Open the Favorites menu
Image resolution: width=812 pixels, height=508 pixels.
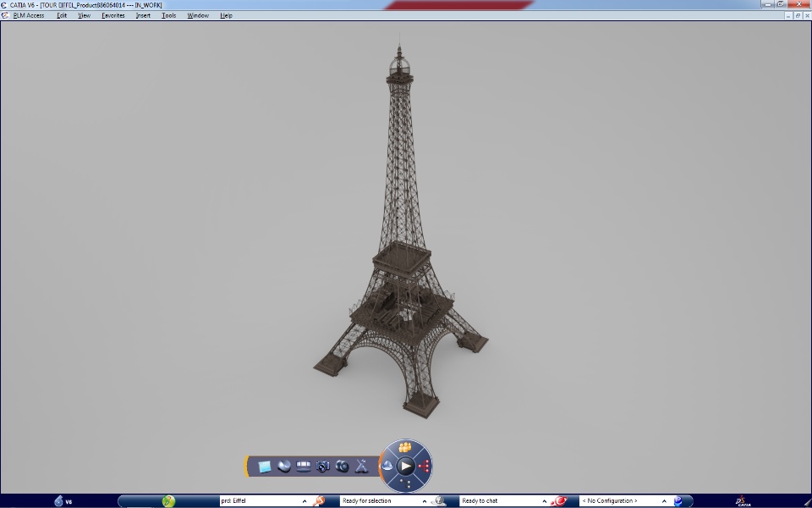[x=112, y=15]
